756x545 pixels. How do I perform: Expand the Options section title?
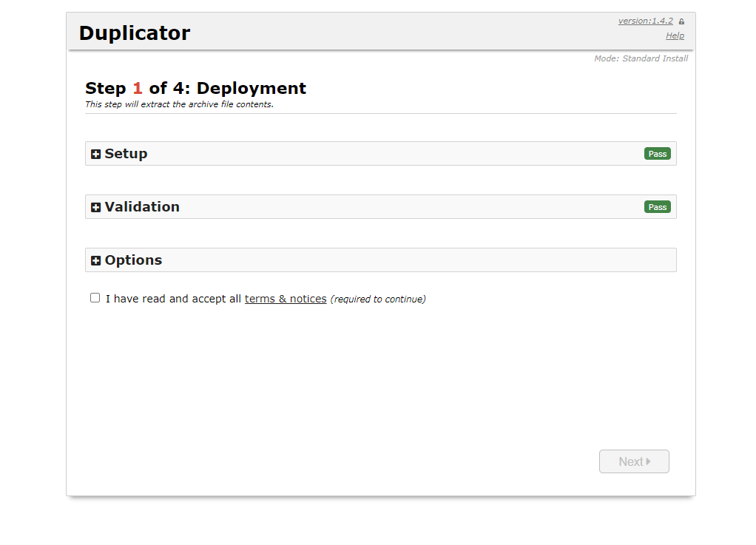pyautogui.click(x=133, y=260)
